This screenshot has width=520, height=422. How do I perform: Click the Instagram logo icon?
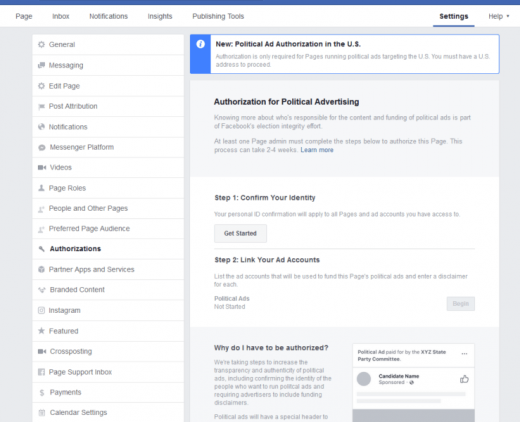point(41,310)
